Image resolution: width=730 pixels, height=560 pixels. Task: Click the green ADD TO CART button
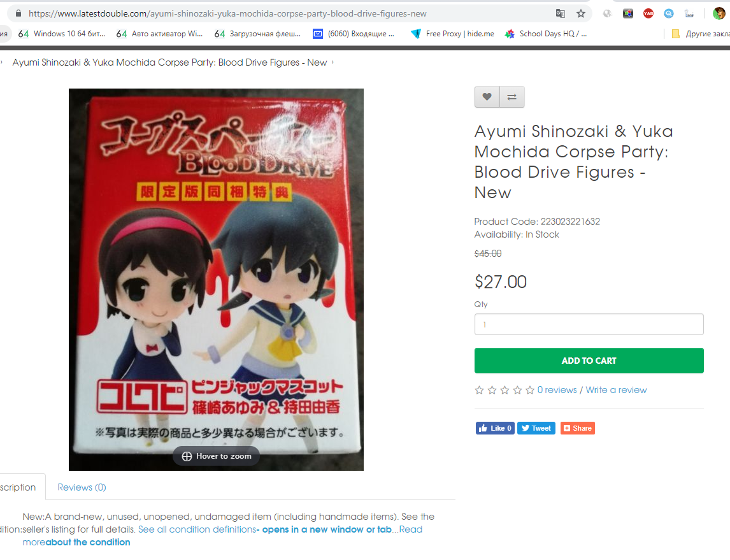589,361
